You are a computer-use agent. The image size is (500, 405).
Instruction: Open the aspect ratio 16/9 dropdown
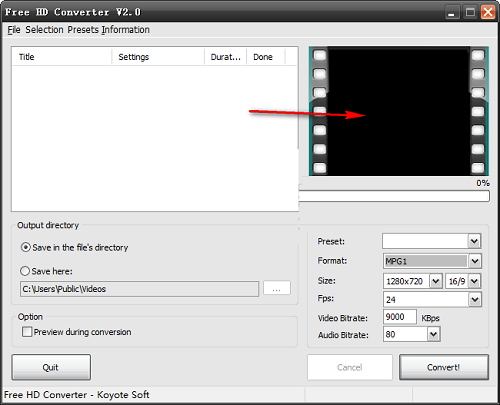[474, 281]
